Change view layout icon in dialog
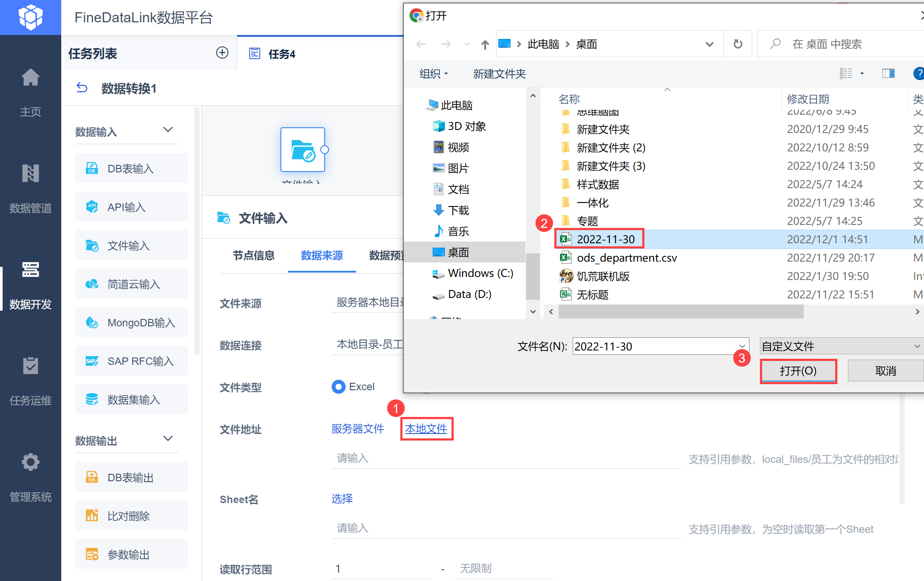 (846, 73)
